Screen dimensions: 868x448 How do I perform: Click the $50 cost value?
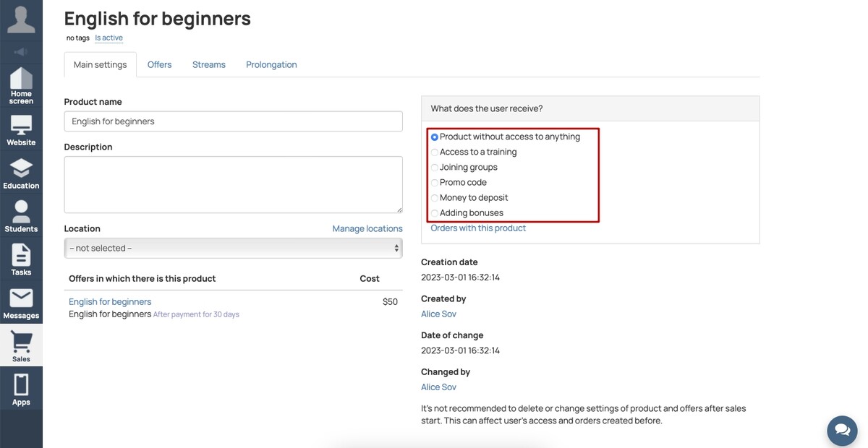390,301
